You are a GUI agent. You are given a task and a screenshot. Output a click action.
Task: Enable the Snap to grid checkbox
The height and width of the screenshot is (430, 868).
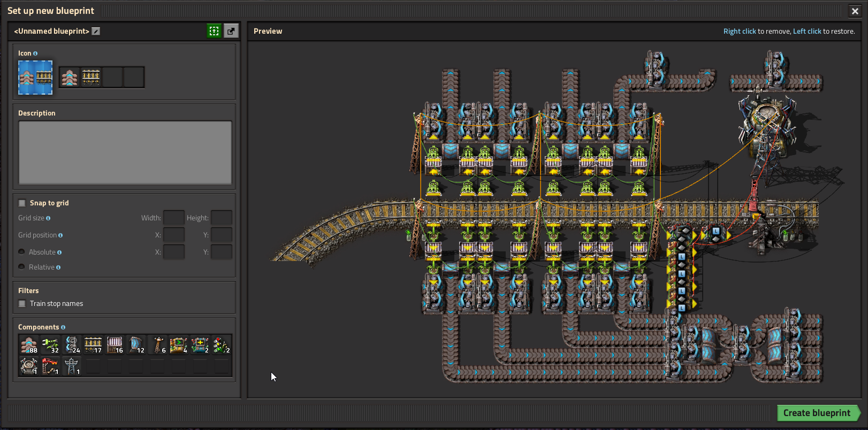22,203
